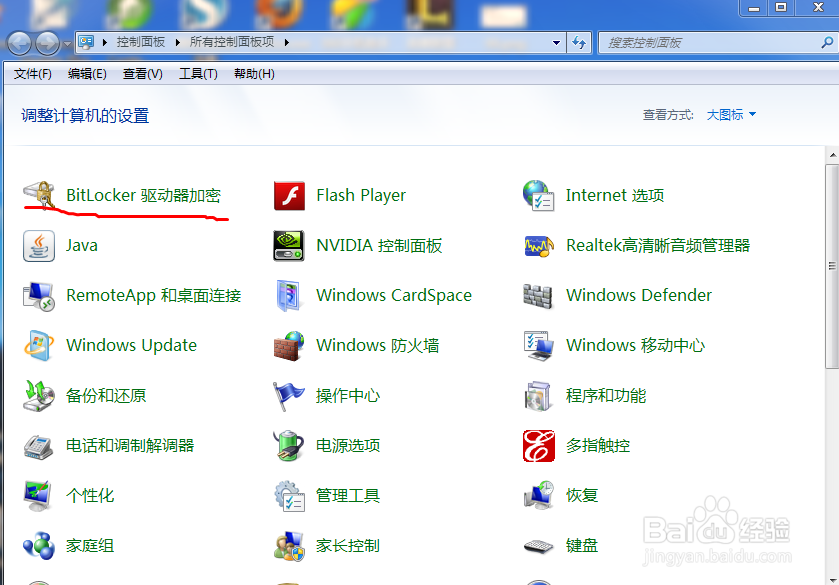The width and height of the screenshot is (839, 585).
Task: Open the Windows 防火墙 text link
Action: [378, 346]
